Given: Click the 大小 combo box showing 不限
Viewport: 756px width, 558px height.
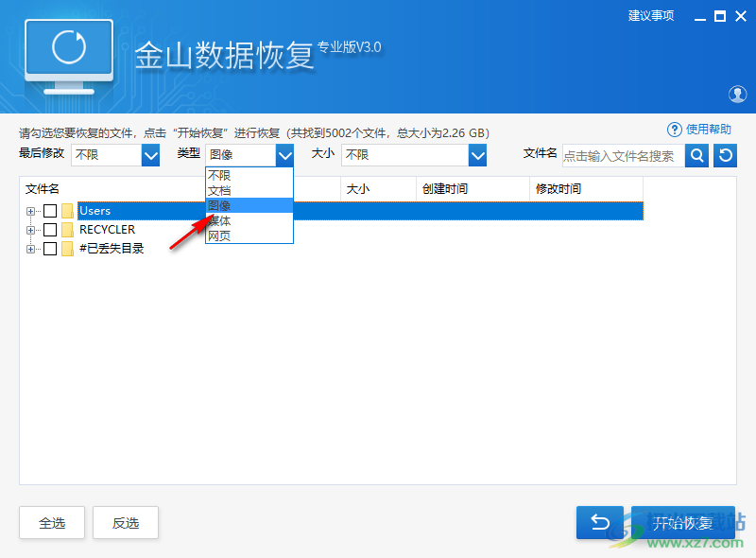Looking at the screenshot, I should [414, 155].
